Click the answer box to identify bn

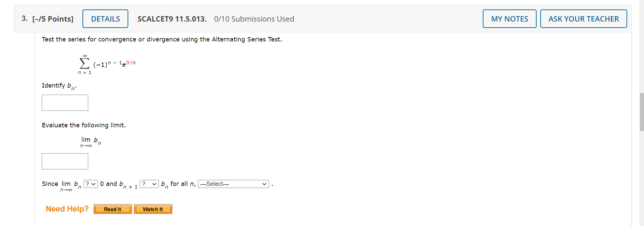tap(65, 102)
